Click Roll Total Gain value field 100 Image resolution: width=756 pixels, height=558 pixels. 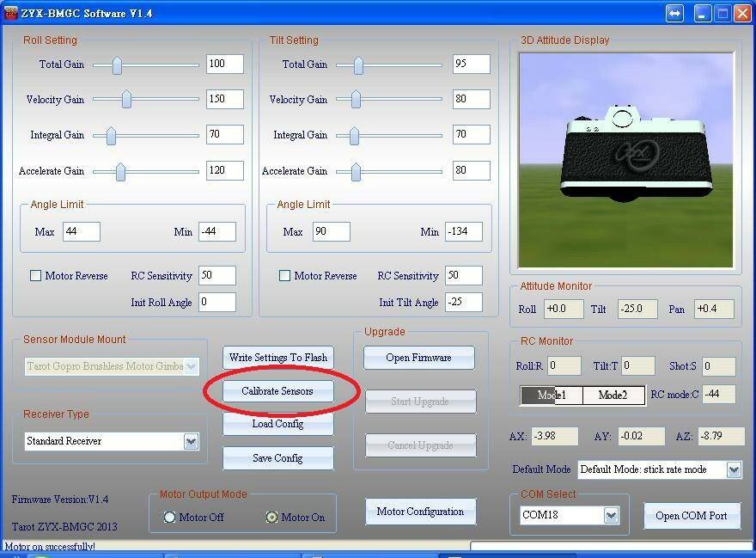(225, 64)
